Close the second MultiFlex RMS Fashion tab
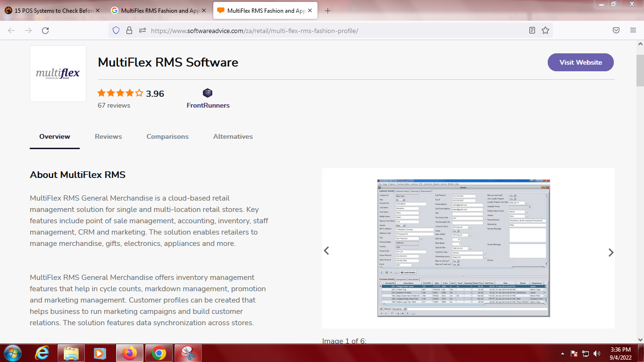The height and width of the screenshot is (362, 644). pyautogui.click(x=204, y=10)
